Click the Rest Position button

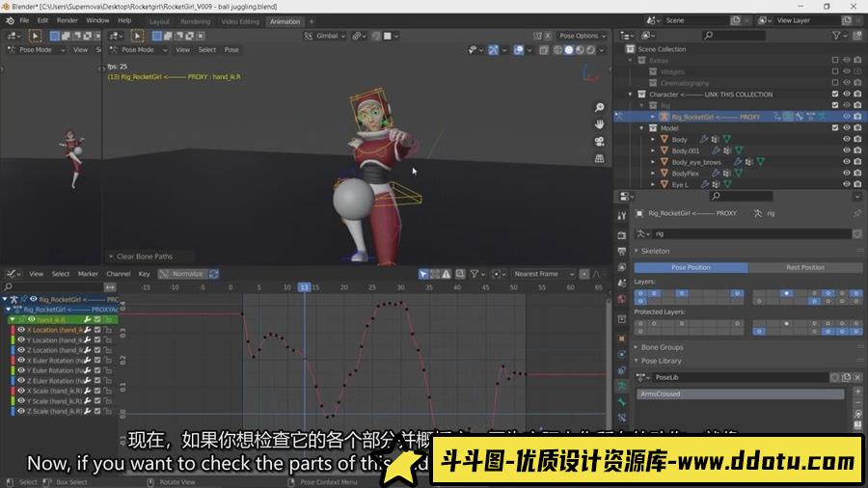805,267
